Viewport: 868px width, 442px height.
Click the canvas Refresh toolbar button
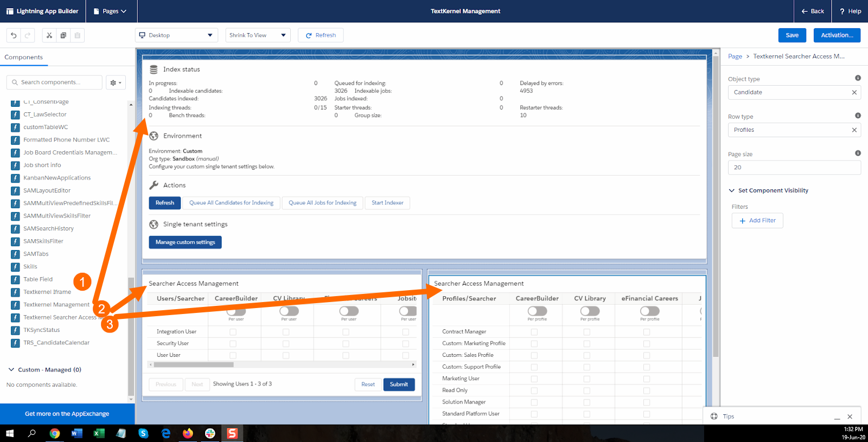(321, 35)
